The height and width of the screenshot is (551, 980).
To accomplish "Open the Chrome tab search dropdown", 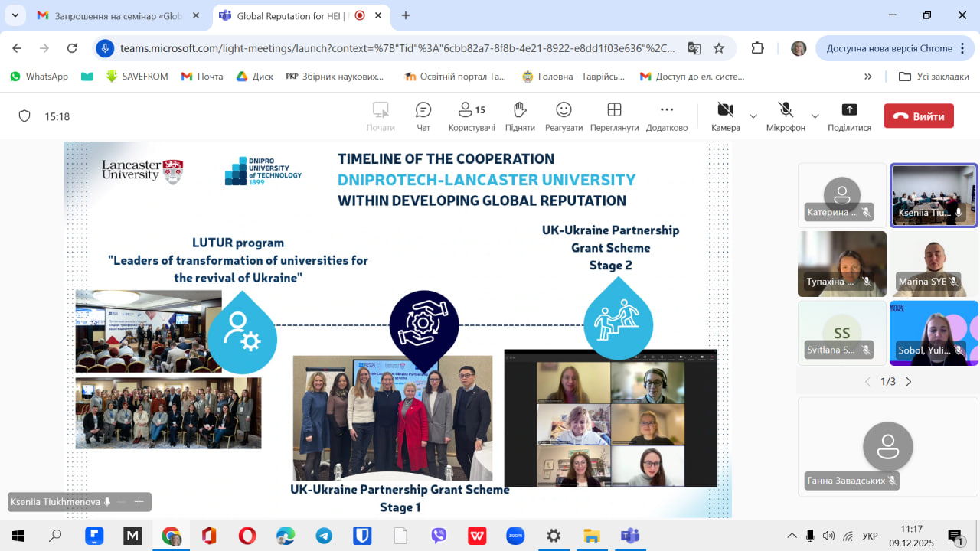I will pyautogui.click(x=15, y=15).
